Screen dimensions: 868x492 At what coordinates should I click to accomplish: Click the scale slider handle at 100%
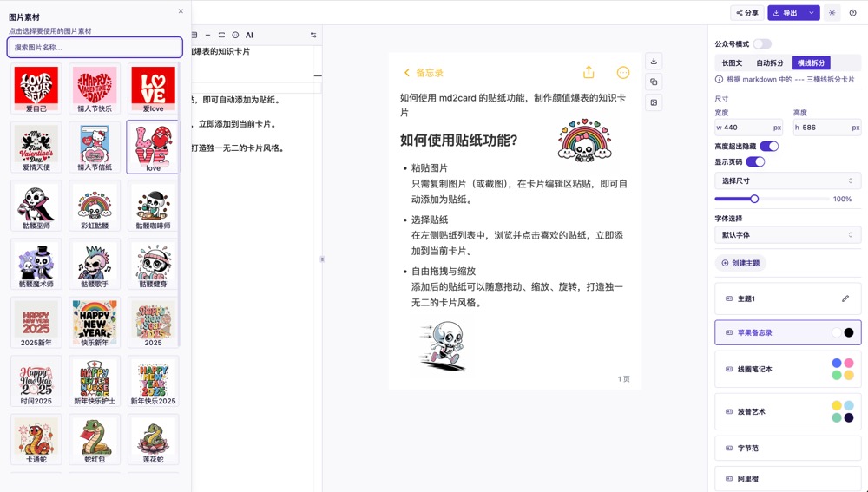[754, 200]
